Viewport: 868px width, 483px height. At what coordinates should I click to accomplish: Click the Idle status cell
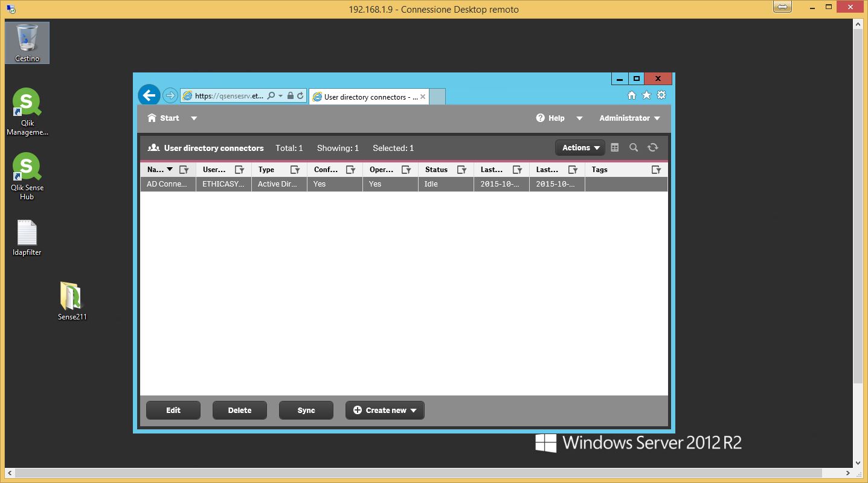point(446,184)
